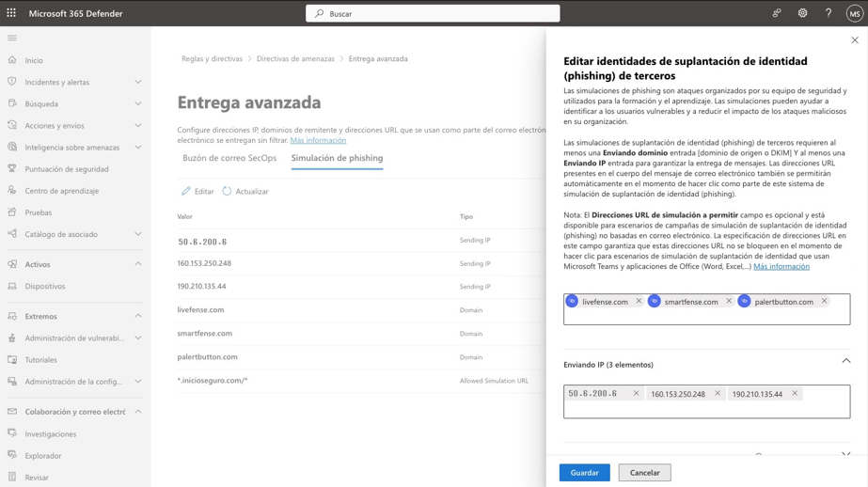
Task: Close the edit panel with X
Action: coord(855,39)
